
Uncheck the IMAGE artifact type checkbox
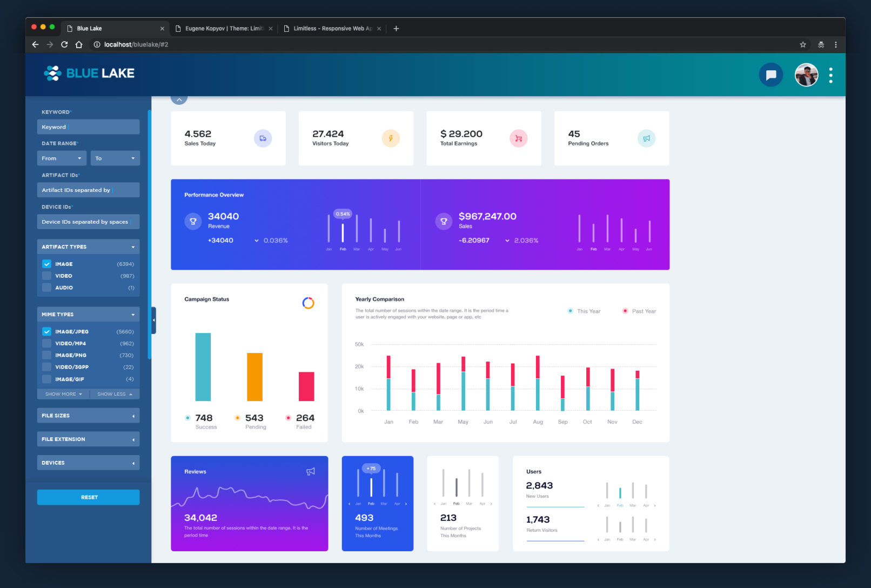click(47, 264)
